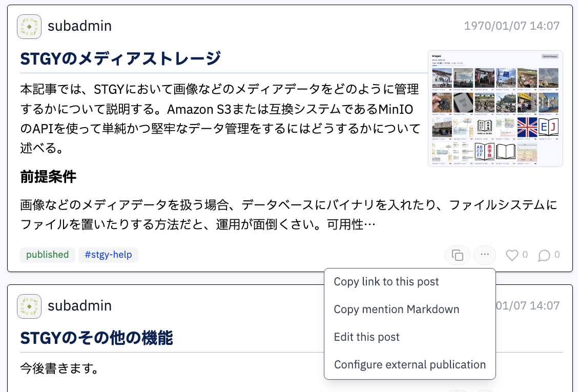Like the STGYのメディアストレージ post with the heart
The image size is (578, 392).
(x=512, y=255)
